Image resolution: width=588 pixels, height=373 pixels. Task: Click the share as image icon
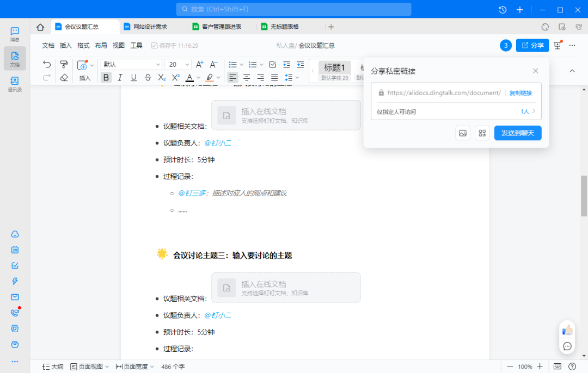click(463, 133)
